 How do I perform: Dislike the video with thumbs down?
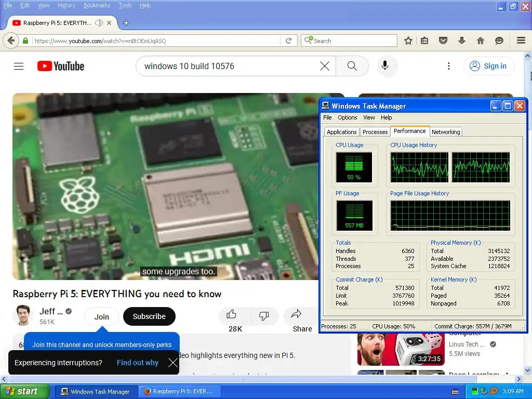coord(263,316)
